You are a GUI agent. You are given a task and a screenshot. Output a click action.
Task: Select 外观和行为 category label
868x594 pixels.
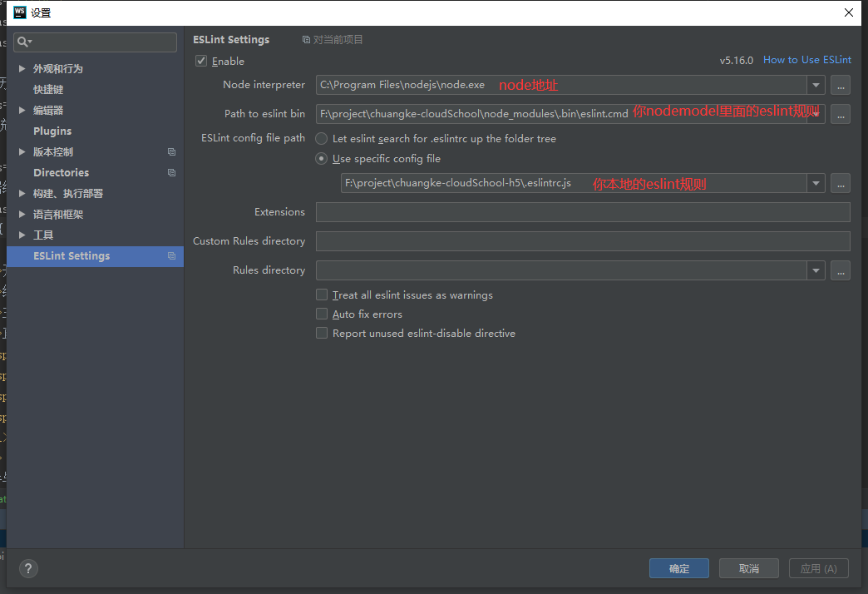click(x=58, y=69)
